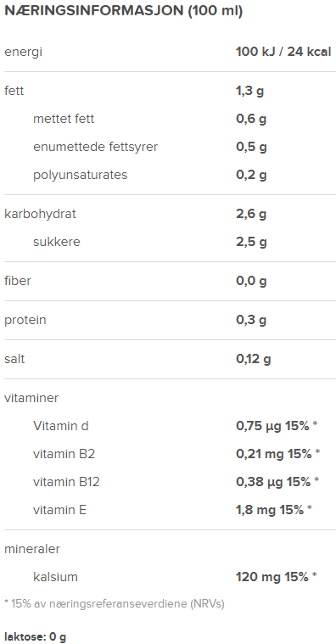Screen dimensions: 336x644
Task: Select the fett row label
Action: pyautogui.click(x=14, y=91)
